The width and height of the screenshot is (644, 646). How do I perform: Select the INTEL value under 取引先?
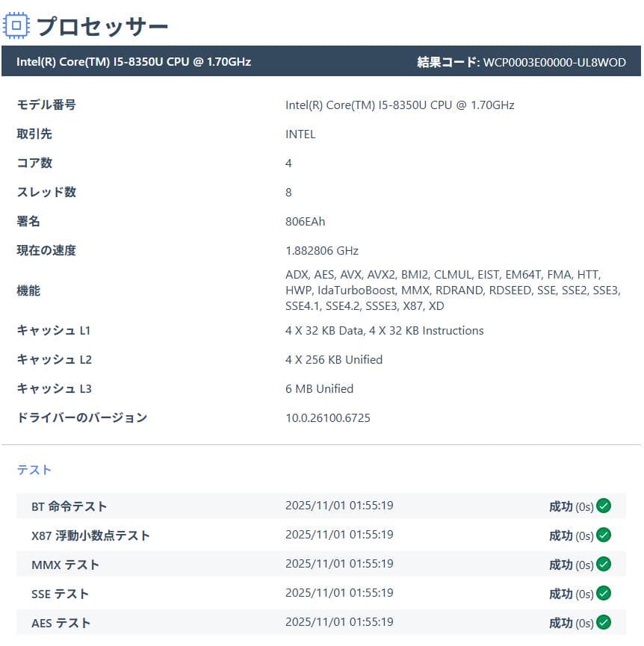[x=300, y=134]
